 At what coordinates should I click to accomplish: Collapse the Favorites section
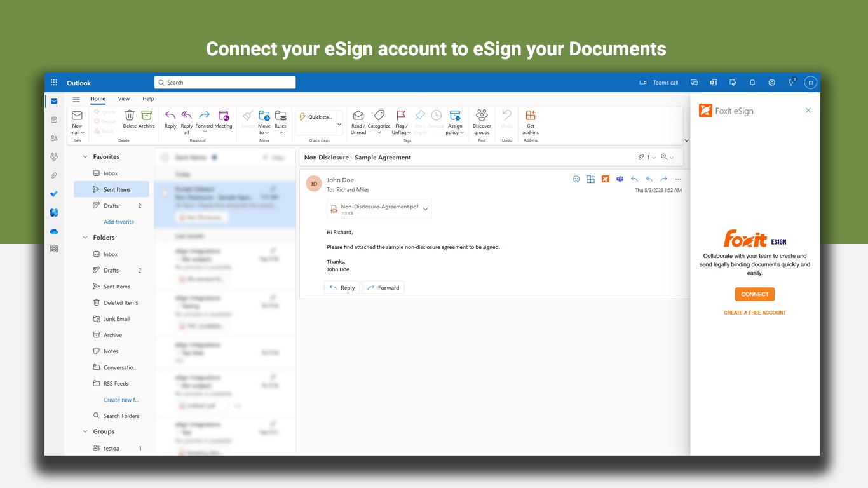click(x=86, y=156)
